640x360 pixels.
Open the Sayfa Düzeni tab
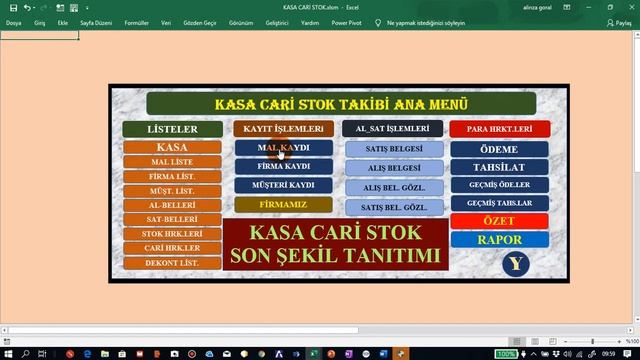(96, 23)
